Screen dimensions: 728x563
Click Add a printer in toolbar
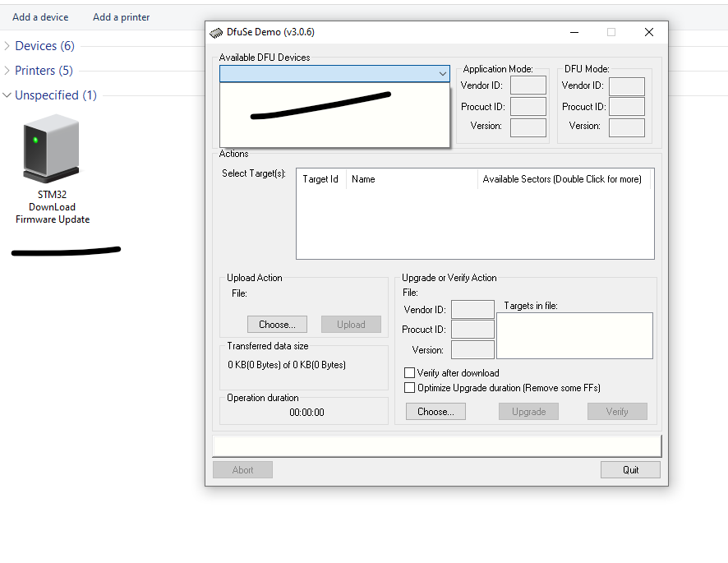[121, 17]
